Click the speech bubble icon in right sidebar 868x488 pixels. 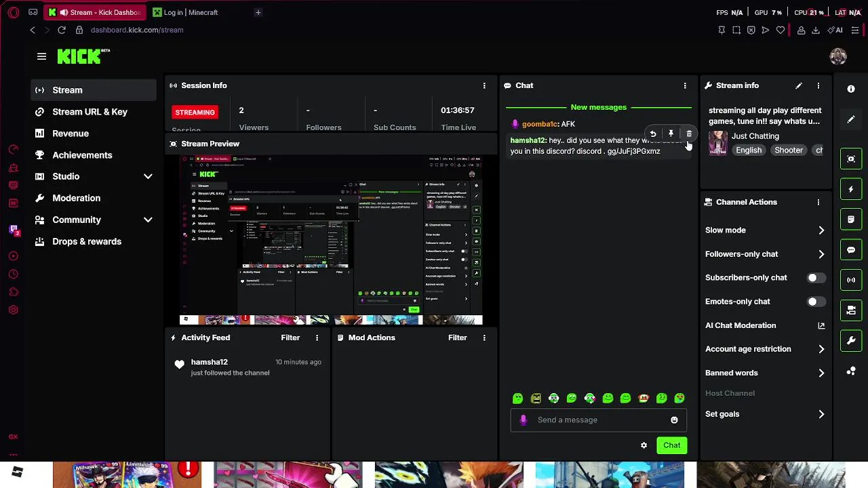(851, 249)
